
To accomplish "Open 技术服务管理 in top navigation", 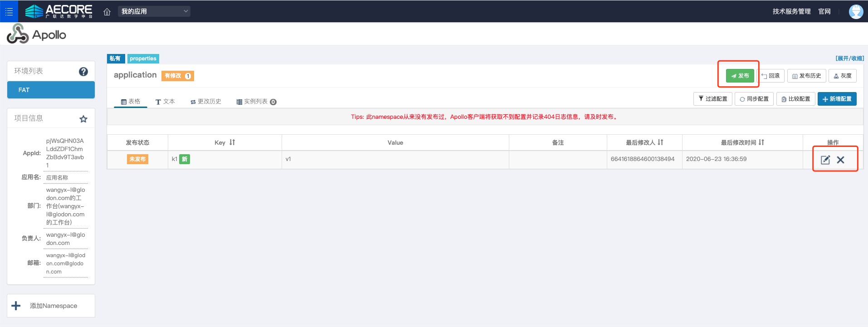I will coord(791,11).
